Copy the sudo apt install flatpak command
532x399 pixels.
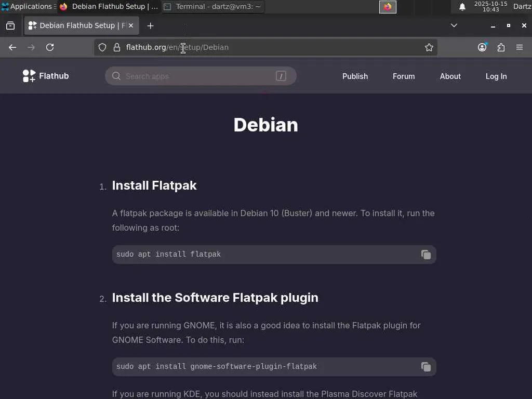[426, 255]
